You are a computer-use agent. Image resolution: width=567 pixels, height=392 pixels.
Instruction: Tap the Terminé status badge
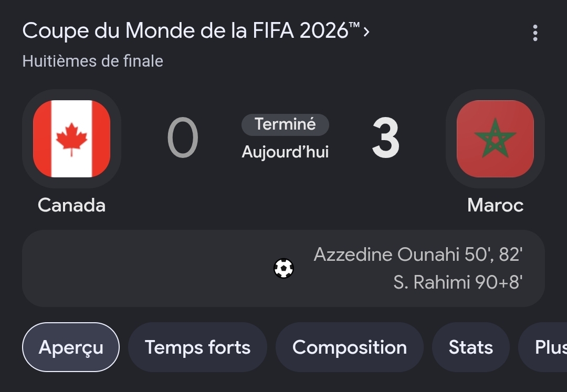coord(285,125)
